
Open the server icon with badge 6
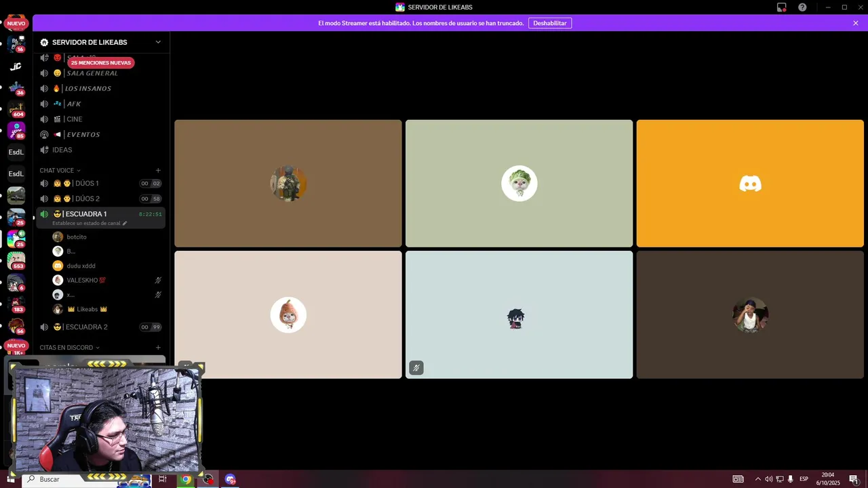click(x=16, y=283)
